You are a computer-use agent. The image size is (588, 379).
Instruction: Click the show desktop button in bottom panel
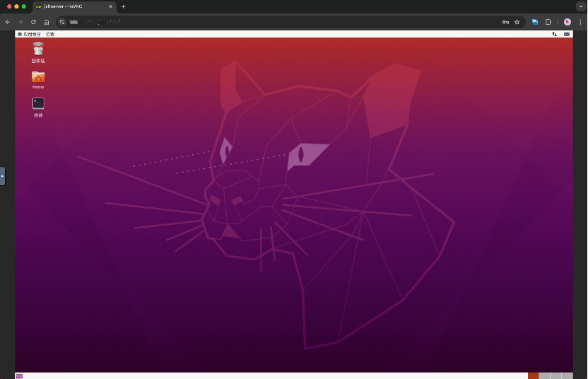(19, 375)
